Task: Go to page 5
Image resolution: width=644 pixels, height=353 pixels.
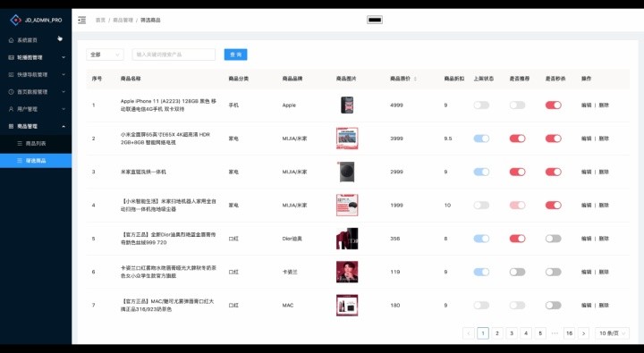Action: [x=540, y=333]
